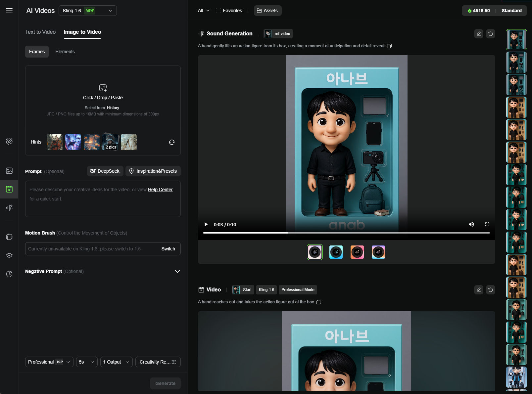Select from History link
The width and height of the screenshot is (532, 394).
(x=113, y=108)
